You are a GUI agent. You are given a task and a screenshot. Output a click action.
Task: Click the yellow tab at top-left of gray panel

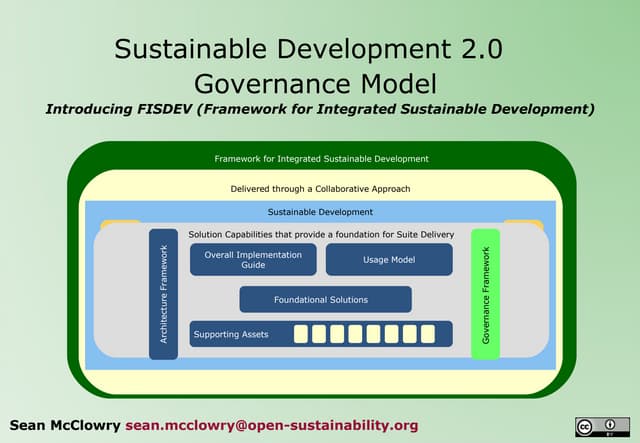coord(120,223)
